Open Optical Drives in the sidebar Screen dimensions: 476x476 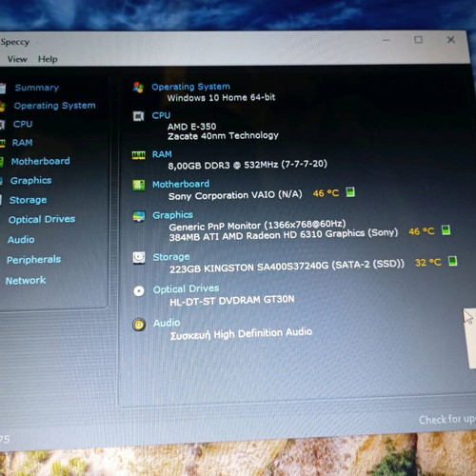pyautogui.click(x=42, y=219)
